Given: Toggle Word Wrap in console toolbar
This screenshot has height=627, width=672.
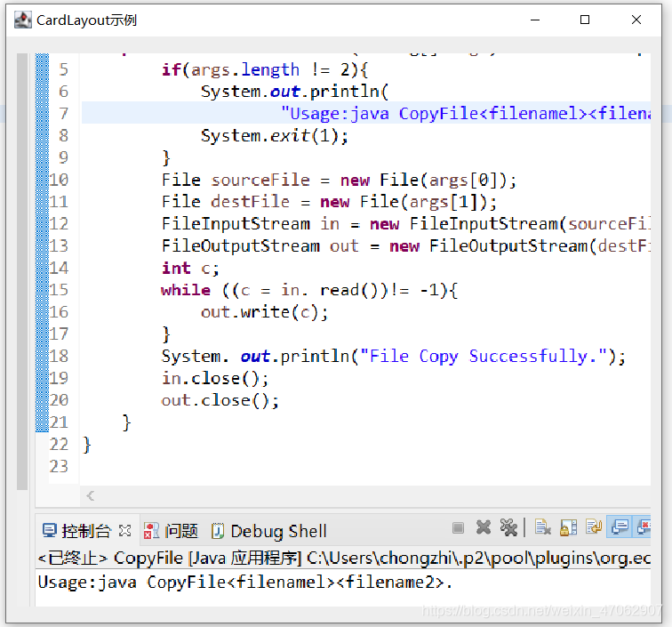Looking at the screenshot, I should [x=594, y=527].
